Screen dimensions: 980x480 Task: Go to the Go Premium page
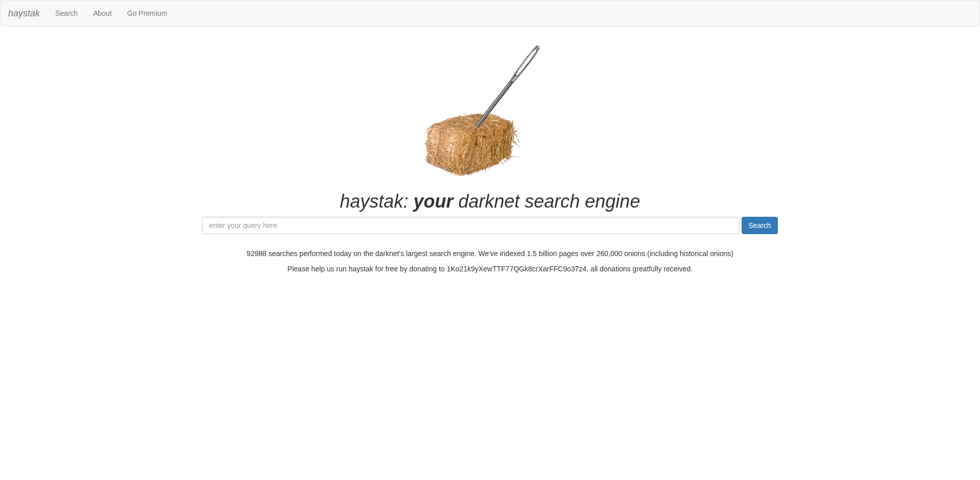[x=147, y=13]
